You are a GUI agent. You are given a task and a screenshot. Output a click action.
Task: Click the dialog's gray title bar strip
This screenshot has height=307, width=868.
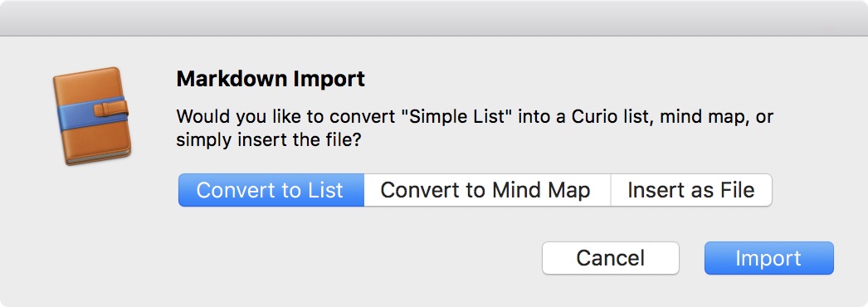click(x=434, y=18)
